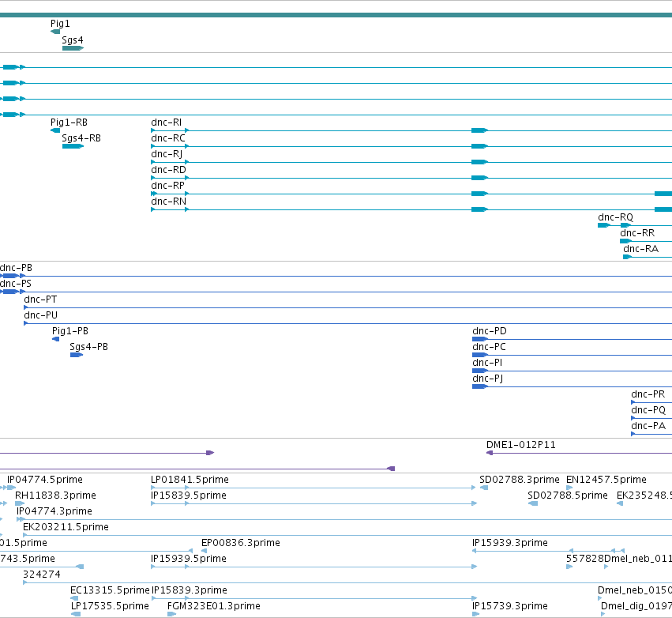Highlight the dnc-PJ label

tap(488, 379)
